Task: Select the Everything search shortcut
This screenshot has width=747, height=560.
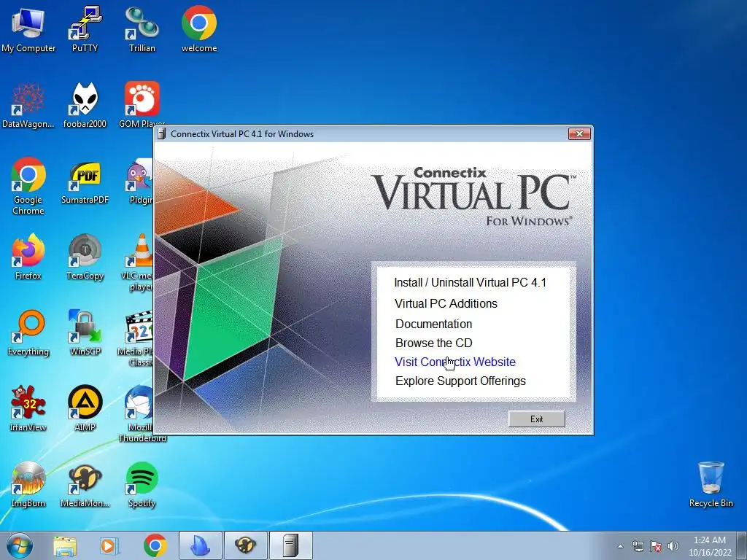Action: click(x=28, y=332)
